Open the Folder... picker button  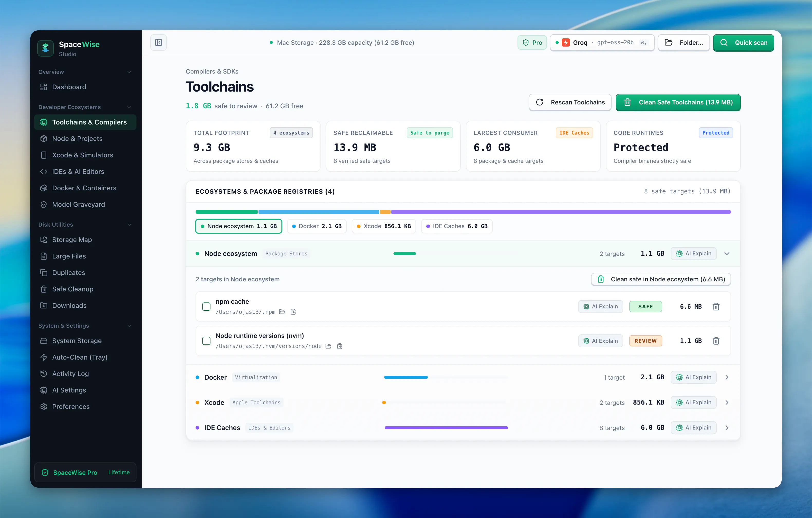tap(684, 42)
